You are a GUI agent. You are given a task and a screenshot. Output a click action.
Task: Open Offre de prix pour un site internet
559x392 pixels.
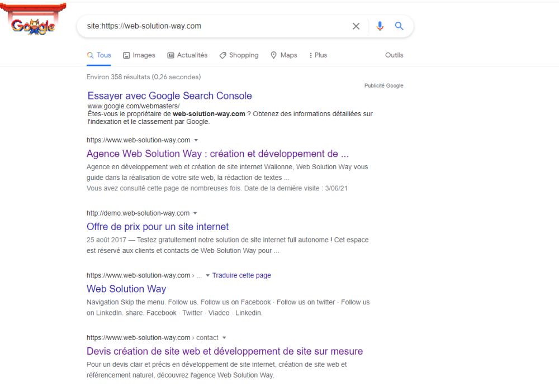tap(158, 227)
